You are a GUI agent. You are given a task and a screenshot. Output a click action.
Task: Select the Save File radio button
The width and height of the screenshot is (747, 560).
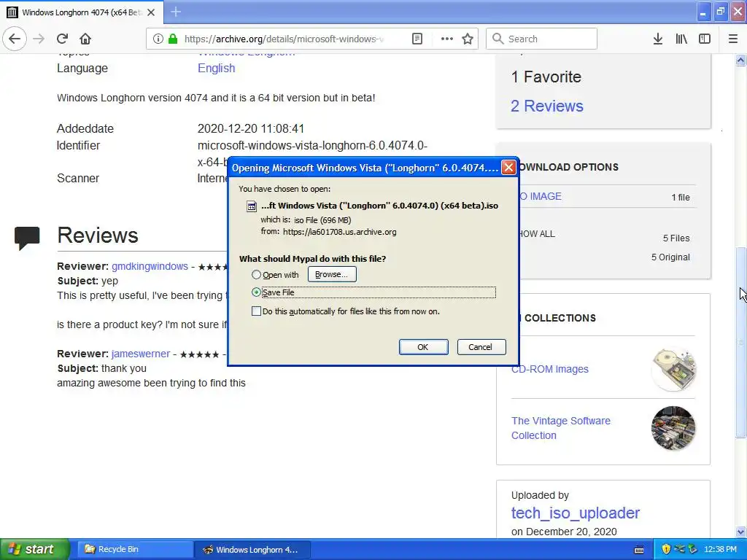point(256,292)
